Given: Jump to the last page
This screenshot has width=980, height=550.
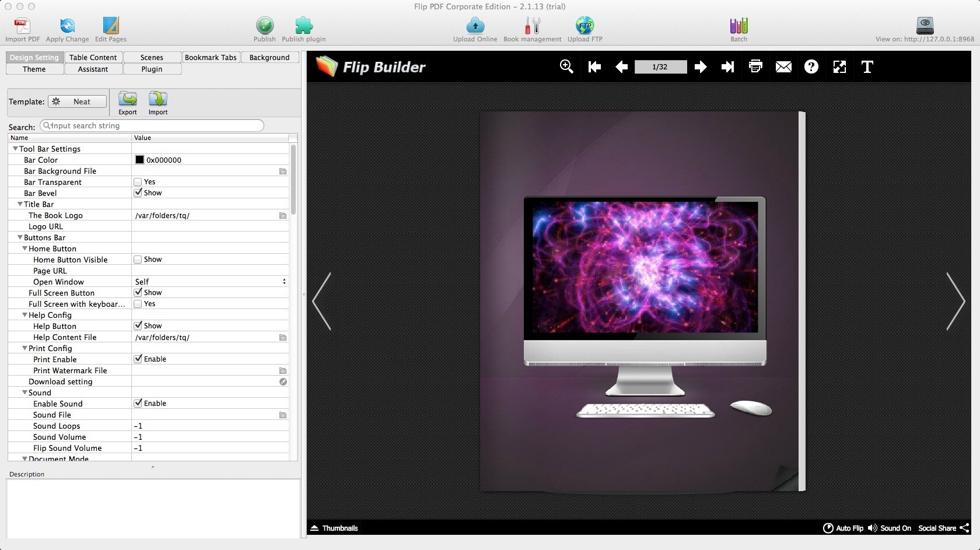Looking at the screenshot, I should coord(727,67).
